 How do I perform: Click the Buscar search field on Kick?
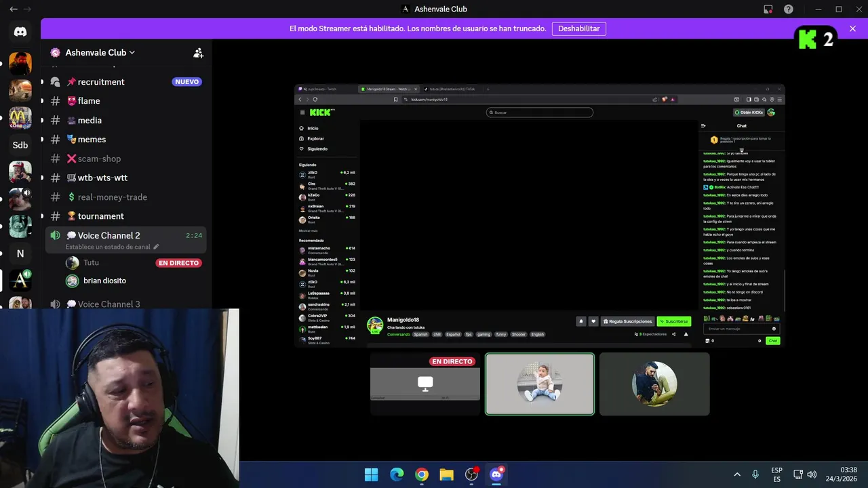[x=540, y=113]
